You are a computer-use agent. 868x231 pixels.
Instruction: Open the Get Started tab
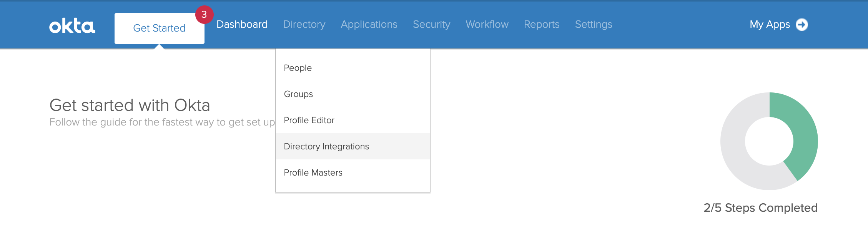[x=160, y=28]
